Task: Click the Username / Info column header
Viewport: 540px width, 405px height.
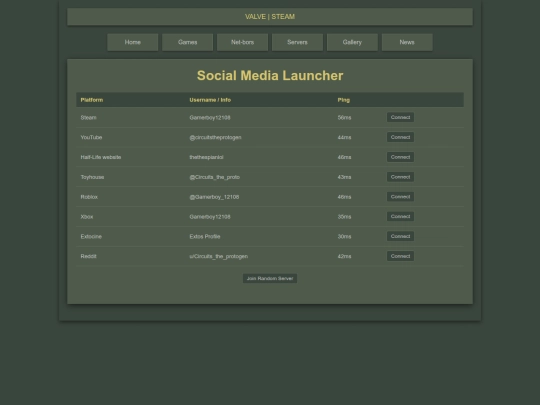Action: tap(210, 100)
